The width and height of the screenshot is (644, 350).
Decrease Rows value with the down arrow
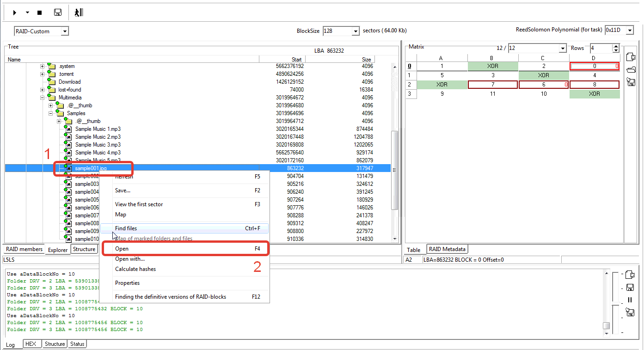616,50
